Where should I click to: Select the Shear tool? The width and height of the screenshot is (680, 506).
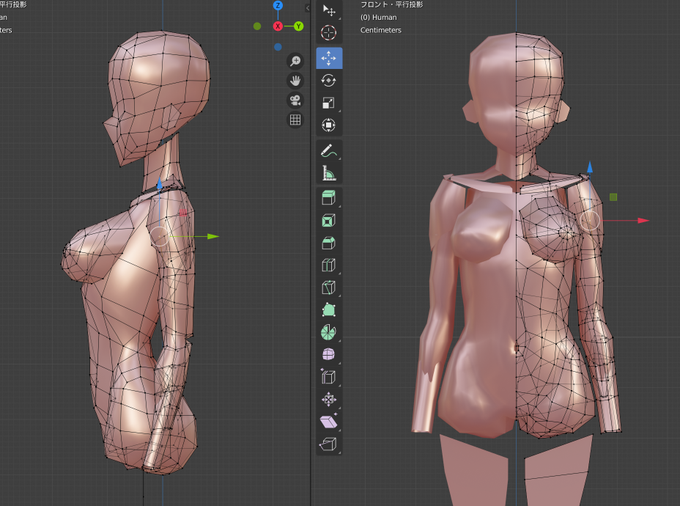coord(329,421)
